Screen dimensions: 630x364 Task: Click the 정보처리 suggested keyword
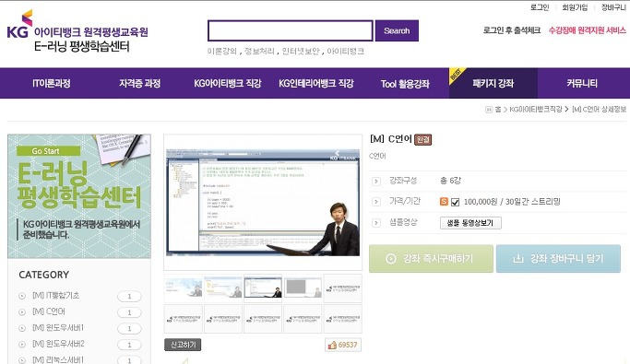tap(259, 52)
